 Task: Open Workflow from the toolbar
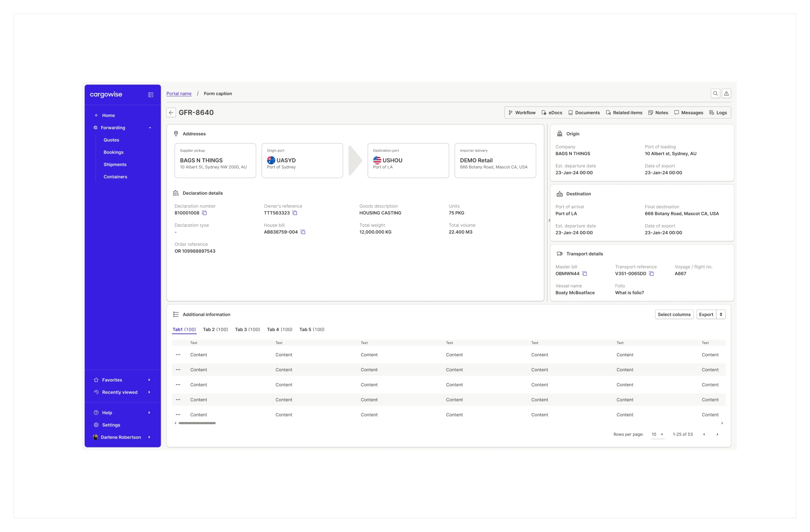pyautogui.click(x=522, y=113)
